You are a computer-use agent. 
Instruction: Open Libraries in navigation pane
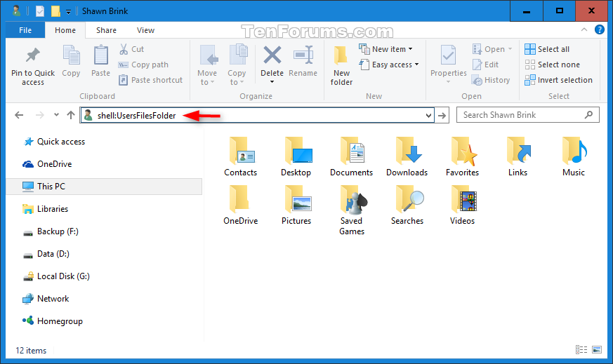(46, 209)
